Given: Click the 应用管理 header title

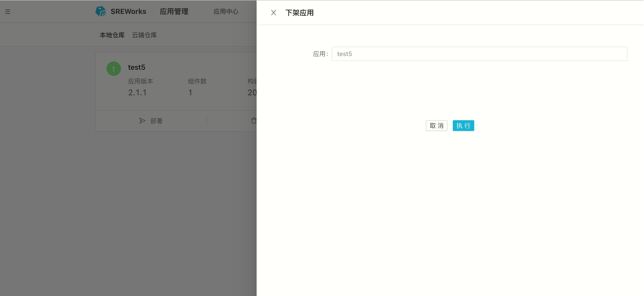Looking at the screenshot, I should click(x=174, y=11).
